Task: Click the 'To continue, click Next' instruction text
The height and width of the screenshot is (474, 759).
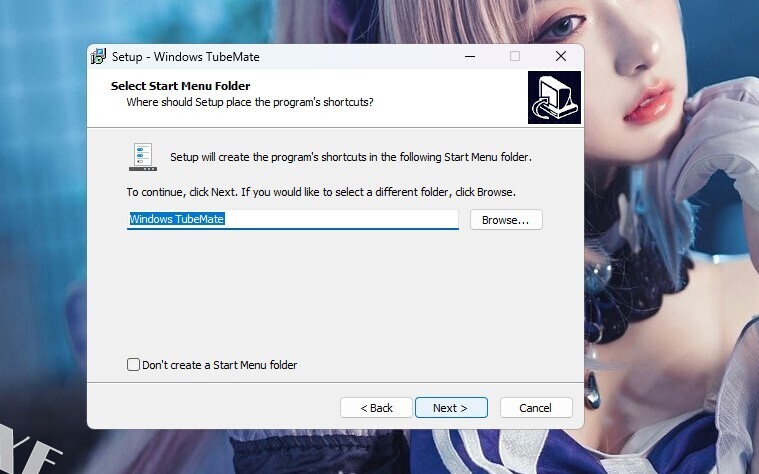Action: tap(321, 192)
